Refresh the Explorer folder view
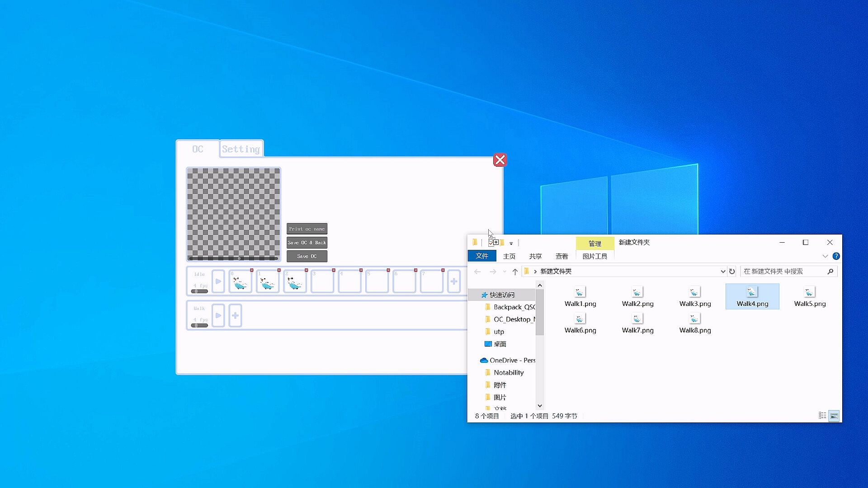 click(732, 272)
